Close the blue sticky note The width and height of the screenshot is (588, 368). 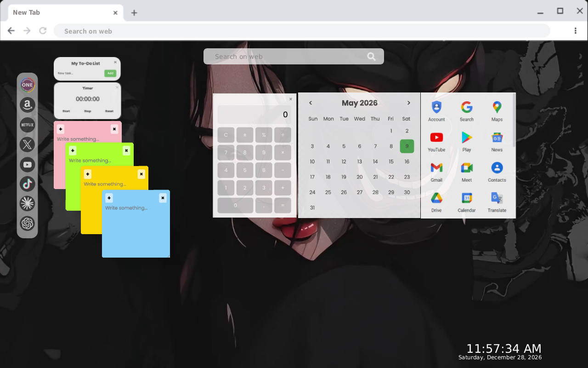click(163, 198)
